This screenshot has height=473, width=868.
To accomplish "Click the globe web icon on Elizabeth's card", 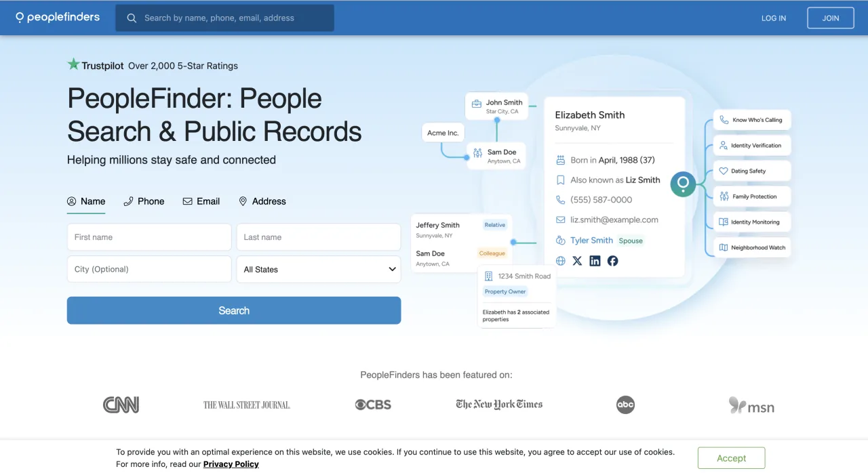I will click(x=560, y=261).
